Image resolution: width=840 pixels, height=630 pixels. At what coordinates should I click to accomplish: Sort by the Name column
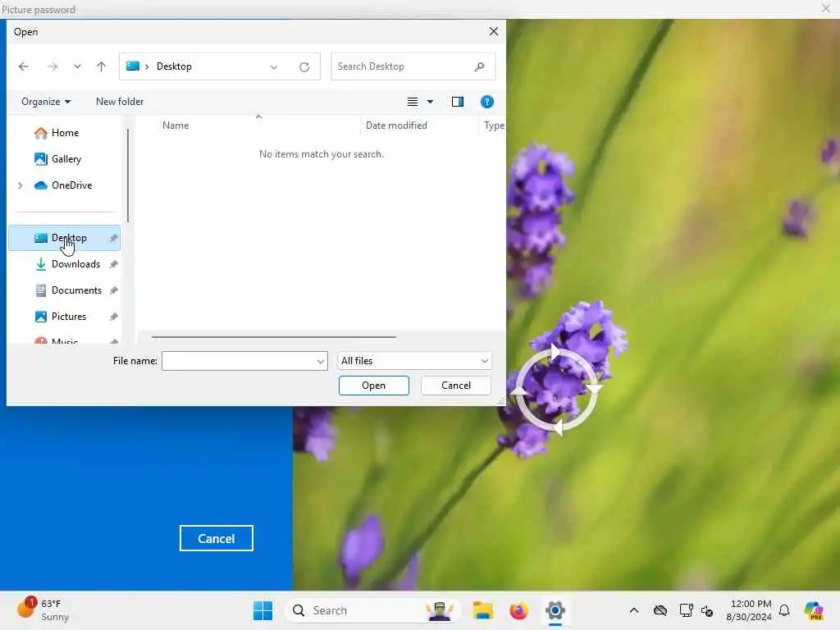[176, 126]
